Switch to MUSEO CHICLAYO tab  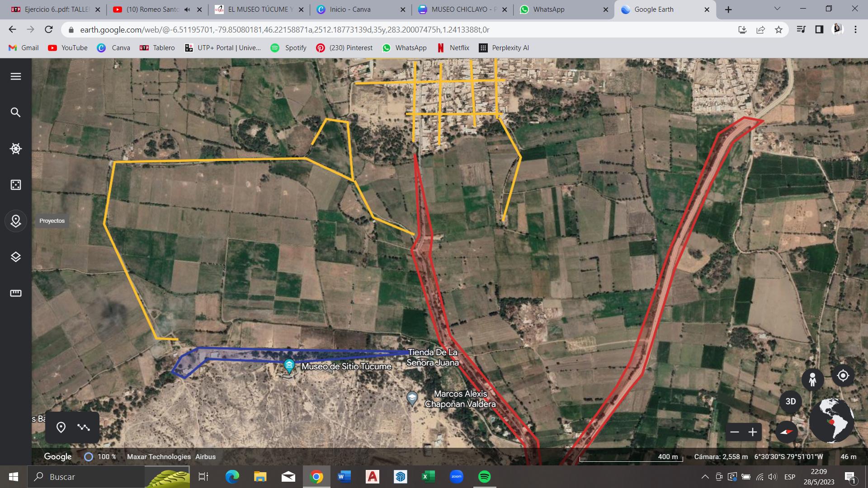pyautogui.click(x=461, y=9)
